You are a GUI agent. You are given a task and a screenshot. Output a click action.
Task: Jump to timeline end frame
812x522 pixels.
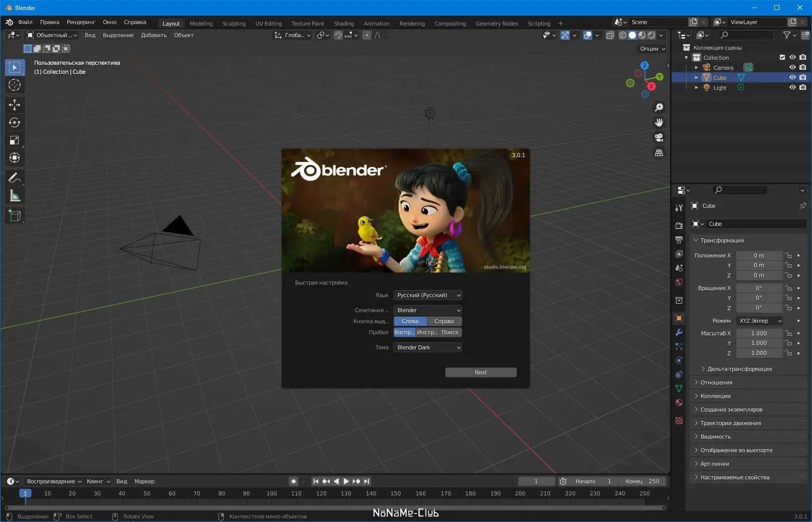pyautogui.click(x=366, y=481)
